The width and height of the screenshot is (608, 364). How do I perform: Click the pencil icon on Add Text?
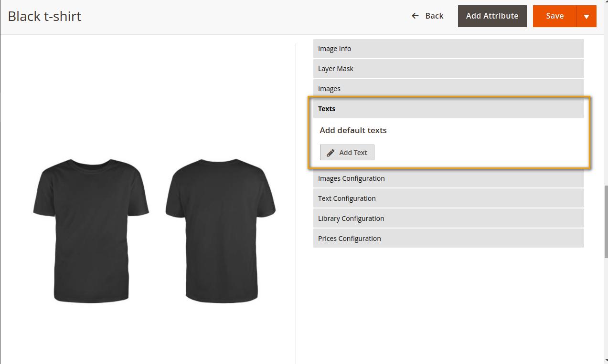tap(331, 153)
